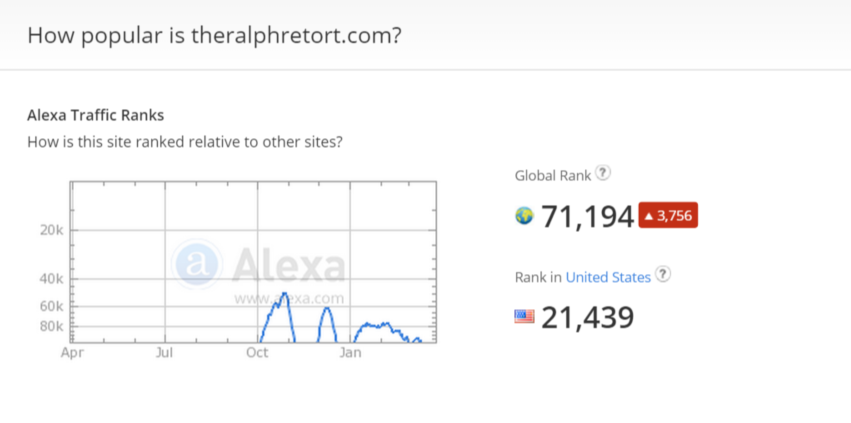The image size is (851, 423).
Task: Click the red rank change badge 3,756
Action: [668, 216]
